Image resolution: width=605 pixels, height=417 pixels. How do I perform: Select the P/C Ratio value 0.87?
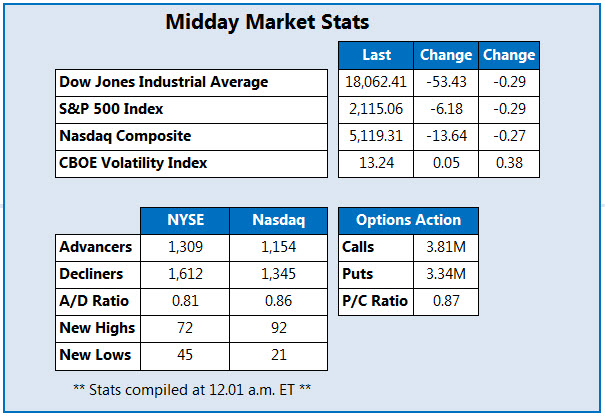point(446,302)
